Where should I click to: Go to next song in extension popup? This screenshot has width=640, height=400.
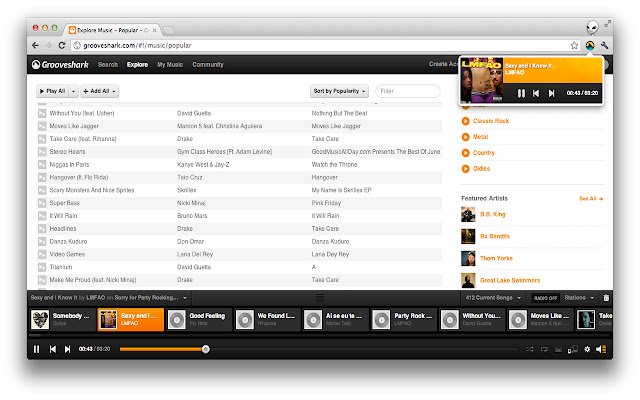click(x=551, y=93)
